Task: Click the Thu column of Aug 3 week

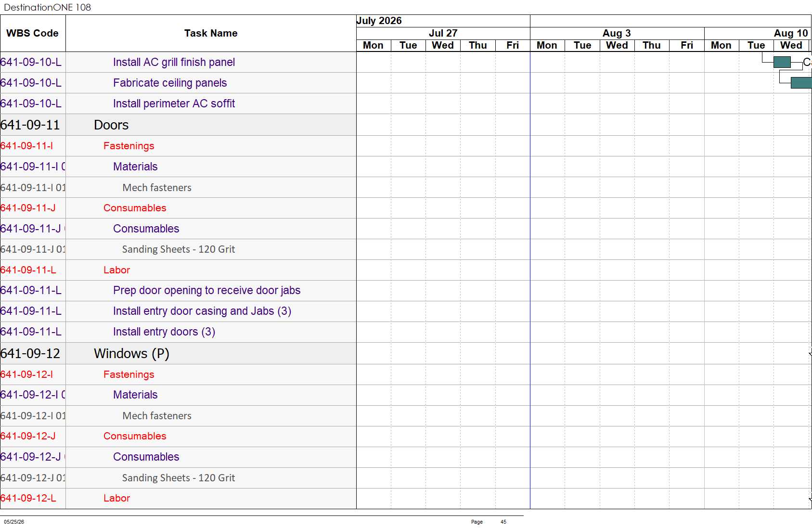Action: 652,45
